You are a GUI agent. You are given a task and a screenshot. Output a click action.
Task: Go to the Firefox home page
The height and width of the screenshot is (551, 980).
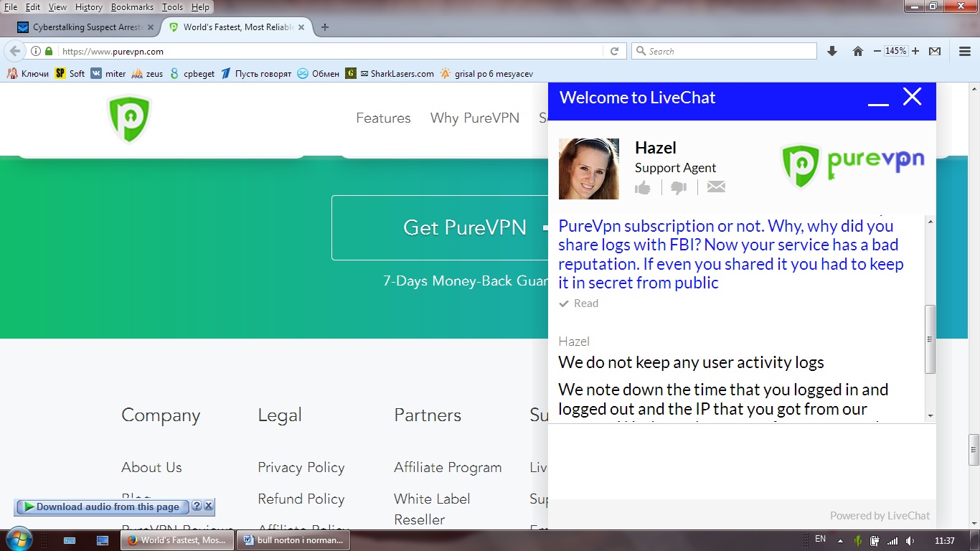[x=857, y=51]
